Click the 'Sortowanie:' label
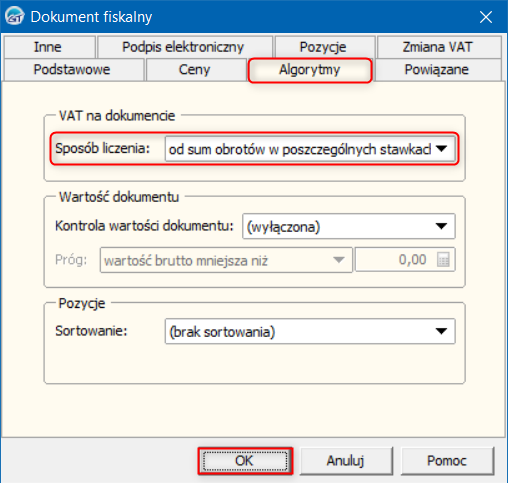Screen dimensions: 508x483 click(91, 331)
